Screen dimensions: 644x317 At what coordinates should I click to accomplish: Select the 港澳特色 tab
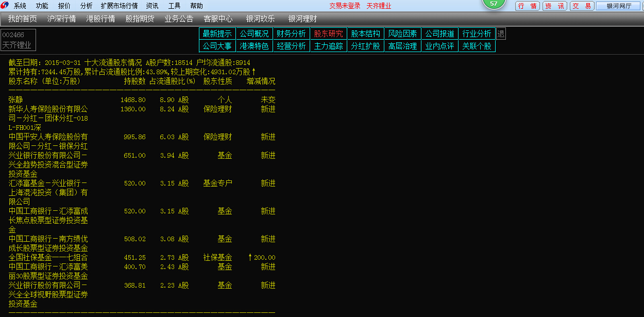coord(255,46)
